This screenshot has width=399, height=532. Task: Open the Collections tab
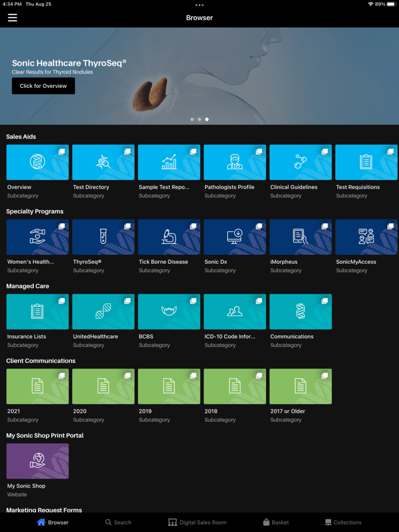coord(343,522)
